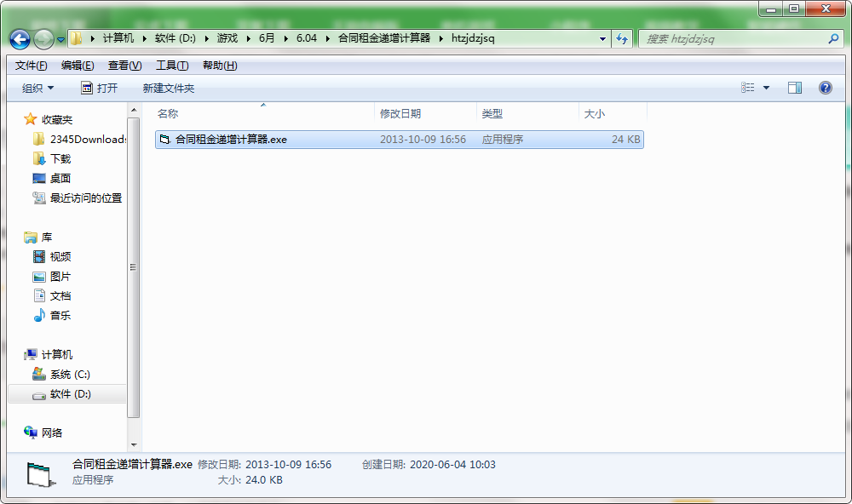Image resolution: width=852 pixels, height=504 pixels.
Task: Open recent pages dropdown beside Forward button
Action: click(x=60, y=40)
